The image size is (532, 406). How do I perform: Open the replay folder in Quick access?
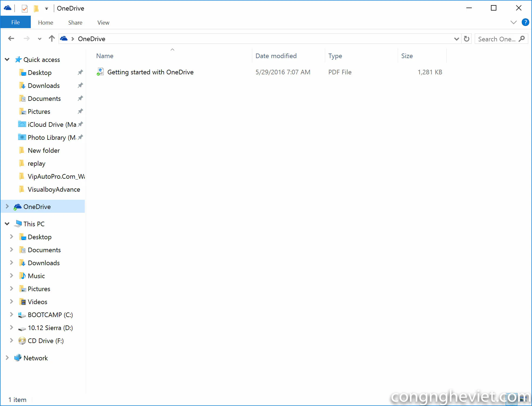point(36,164)
